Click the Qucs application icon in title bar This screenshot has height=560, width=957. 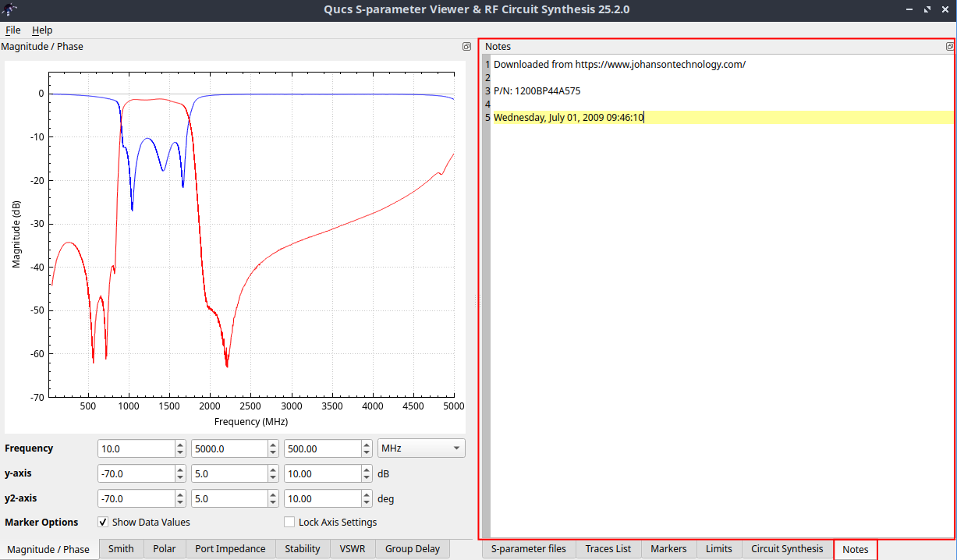(x=9, y=9)
